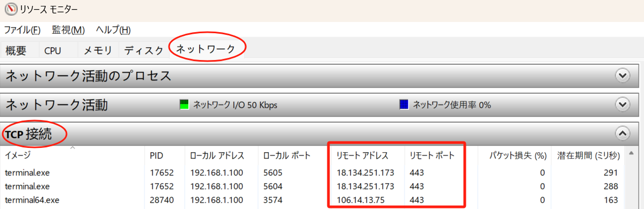Expand ネットワーク活動 section chevron
Viewport: 644px width, 209px height.
[x=623, y=104]
